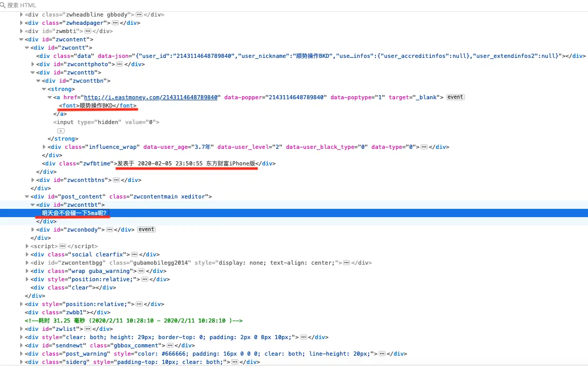Expand the influence_wrap div node
Image resolution: width=588 pixels, height=366 pixels.
click(44, 147)
